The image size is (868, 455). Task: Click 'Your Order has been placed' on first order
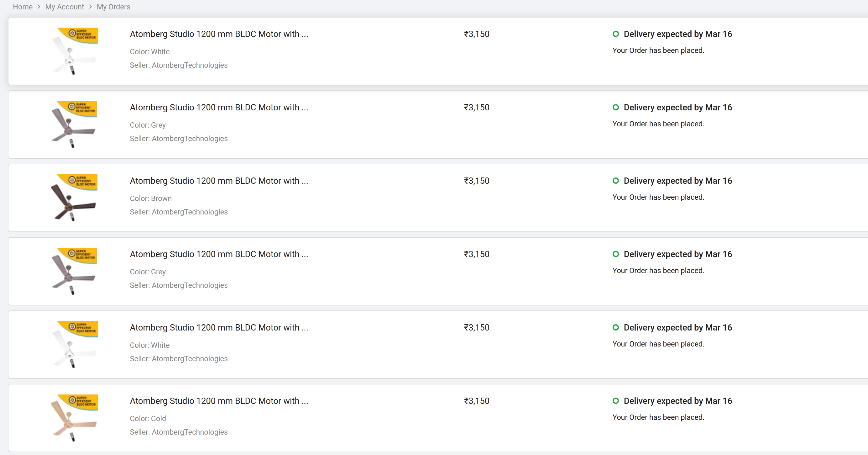[658, 50]
